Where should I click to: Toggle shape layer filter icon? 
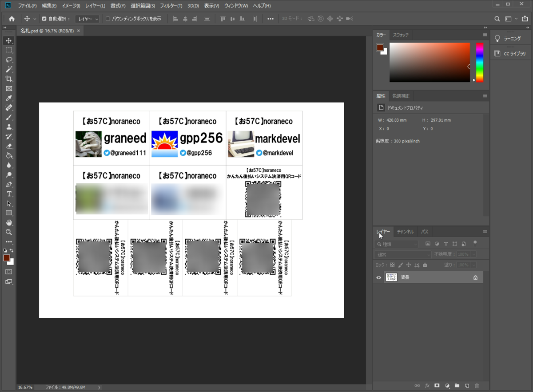455,244
